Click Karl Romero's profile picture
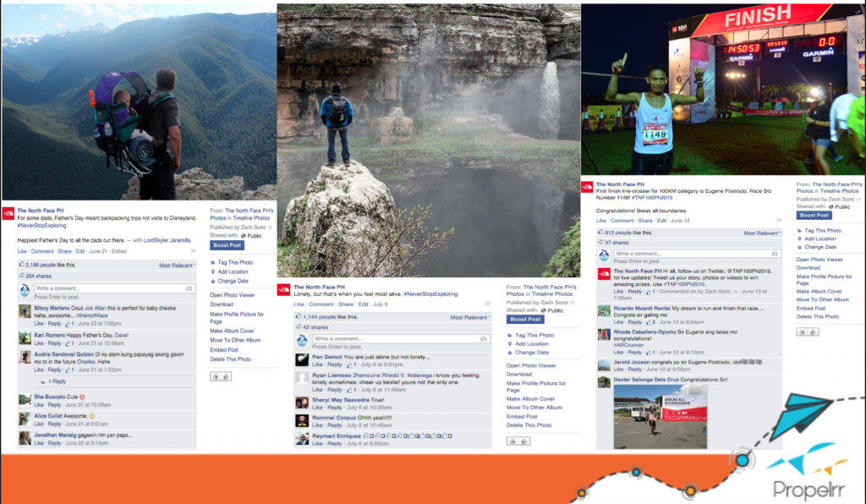The image size is (866, 504). pos(25,338)
